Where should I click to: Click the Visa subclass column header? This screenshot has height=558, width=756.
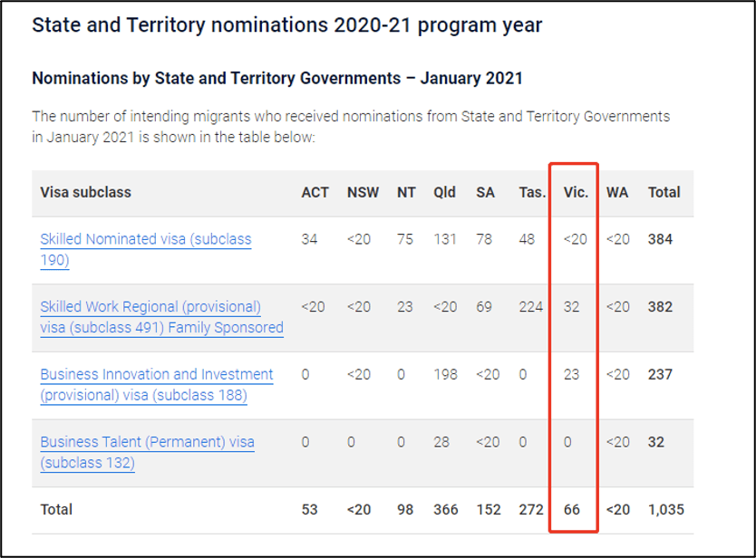click(86, 192)
